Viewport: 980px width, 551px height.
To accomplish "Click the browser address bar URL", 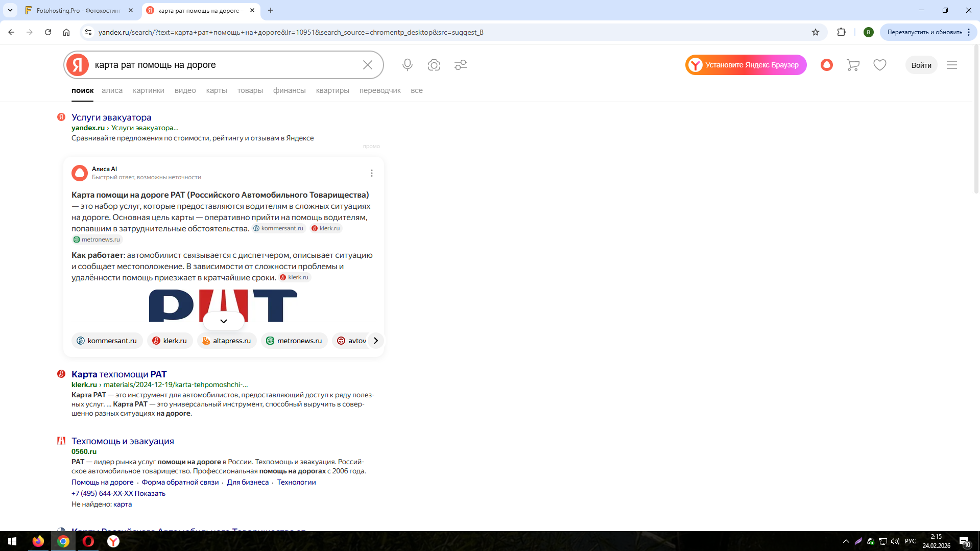I will 291,32.
